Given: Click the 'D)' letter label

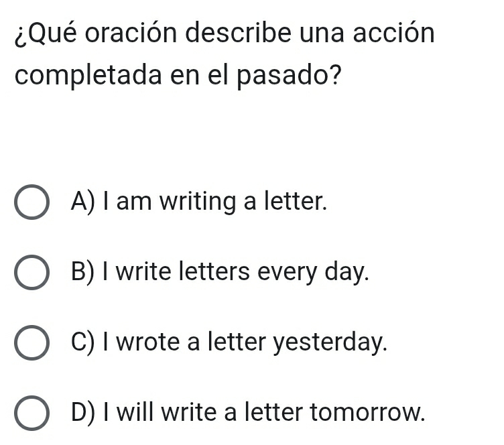Looking at the screenshot, I should (x=84, y=414).
